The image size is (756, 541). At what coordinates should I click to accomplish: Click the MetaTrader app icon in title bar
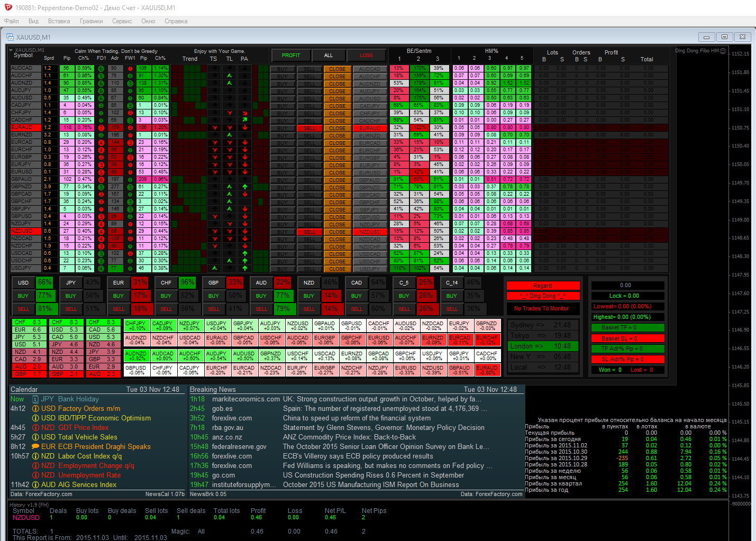7,7
